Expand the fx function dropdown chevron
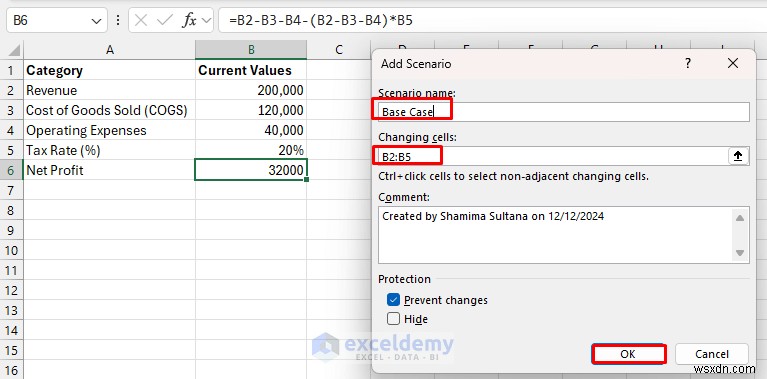767x379 pixels. tap(206, 21)
